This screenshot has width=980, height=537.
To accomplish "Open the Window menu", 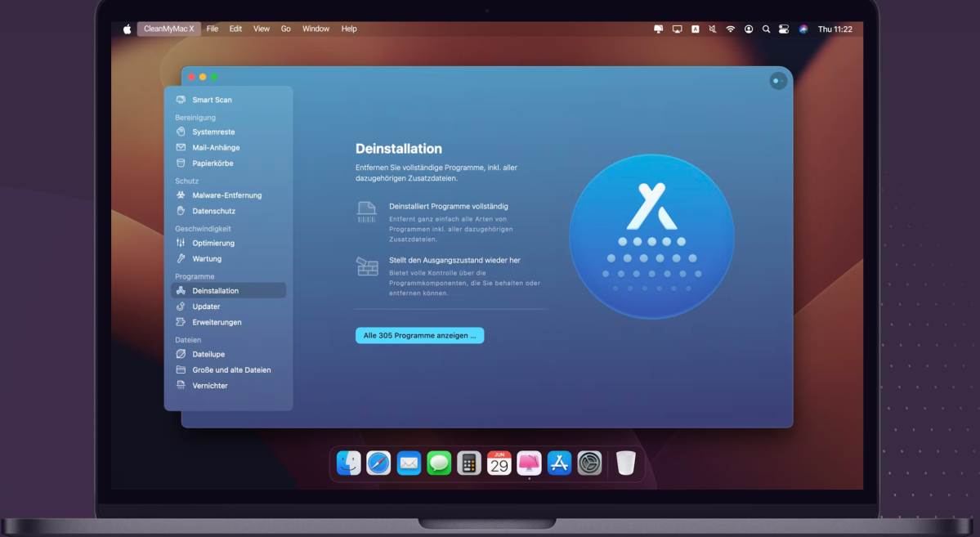I will coord(315,29).
